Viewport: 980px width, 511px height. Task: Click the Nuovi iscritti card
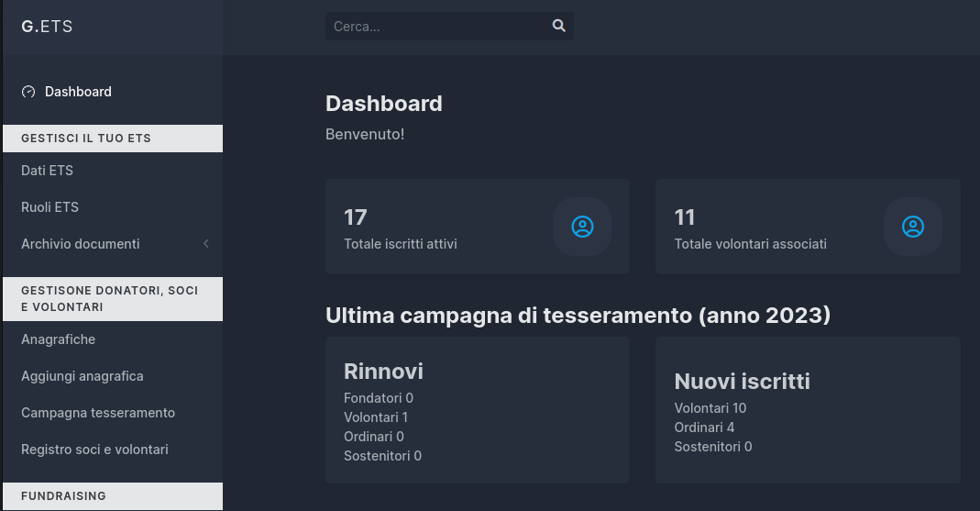click(x=808, y=410)
